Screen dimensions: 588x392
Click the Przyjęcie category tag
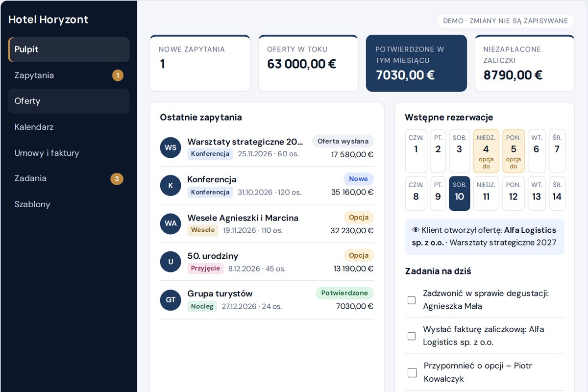(206, 268)
